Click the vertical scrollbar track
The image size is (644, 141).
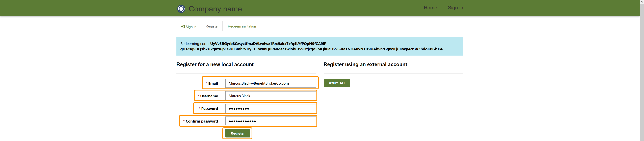tap(641, 75)
